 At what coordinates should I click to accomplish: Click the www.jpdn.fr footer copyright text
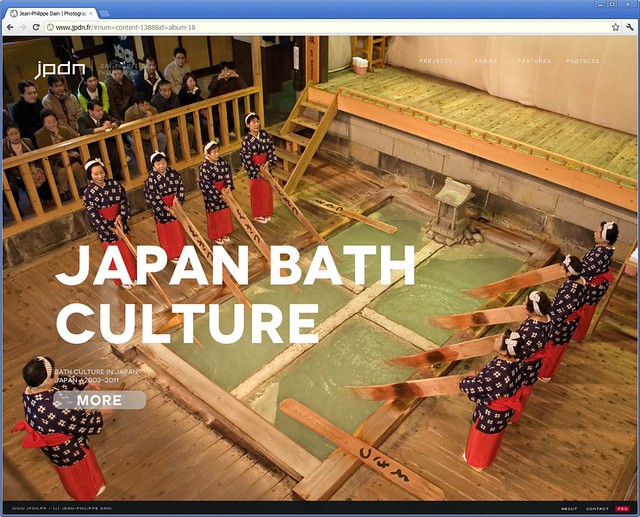tap(62, 508)
